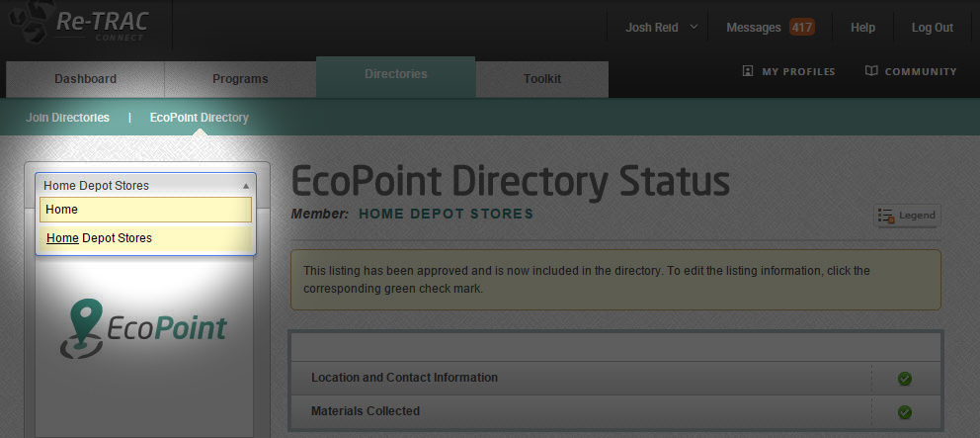Click the listing approved notice message
This screenshot has height=438, width=980.
[615, 280]
